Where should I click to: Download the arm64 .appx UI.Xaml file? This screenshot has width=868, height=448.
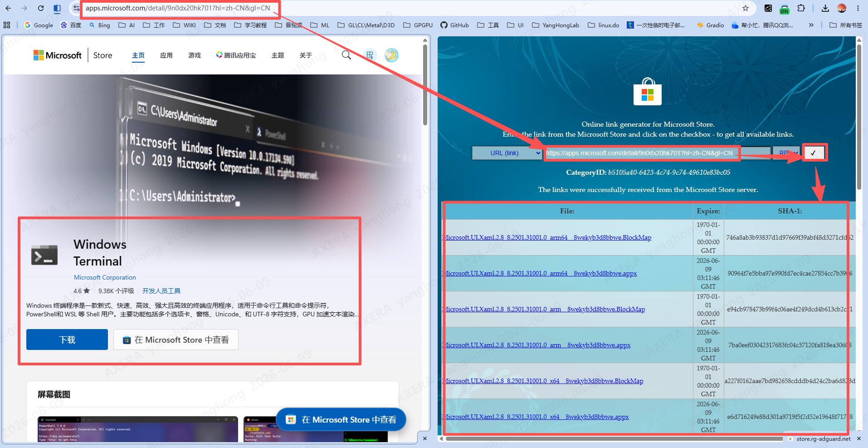[x=540, y=273]
